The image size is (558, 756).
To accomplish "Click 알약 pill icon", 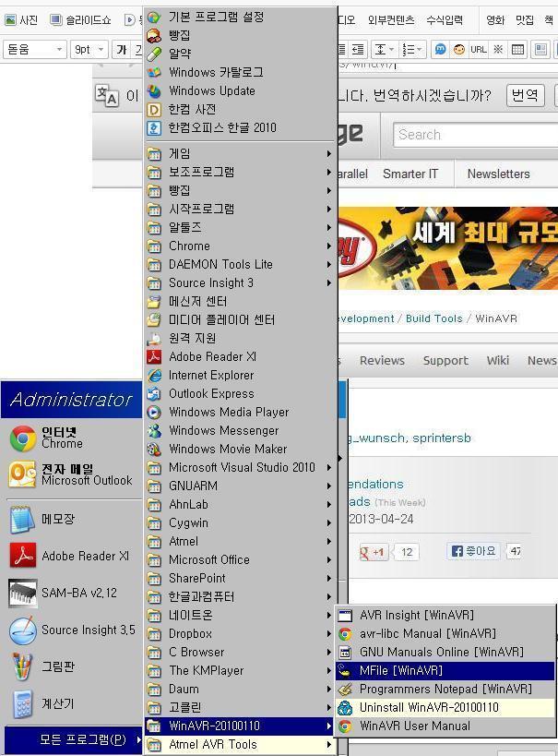I will (x=154, y=54).
